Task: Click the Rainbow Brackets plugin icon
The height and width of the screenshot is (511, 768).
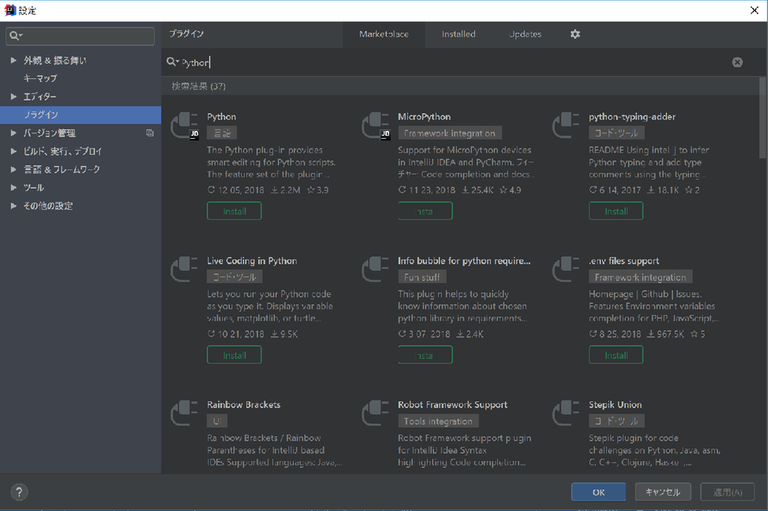Action: (186, 415)
